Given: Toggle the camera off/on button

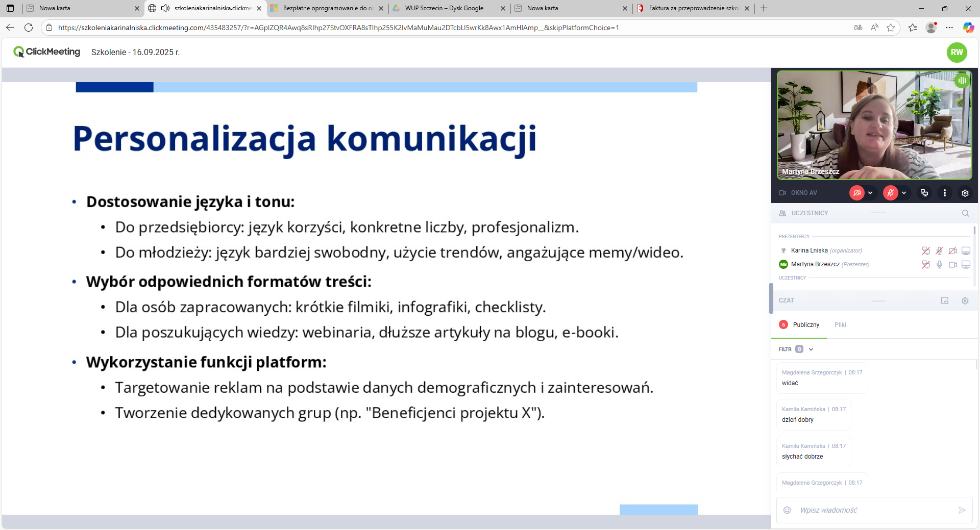Looking at the screenshot, I should click(x=857, y=193).
